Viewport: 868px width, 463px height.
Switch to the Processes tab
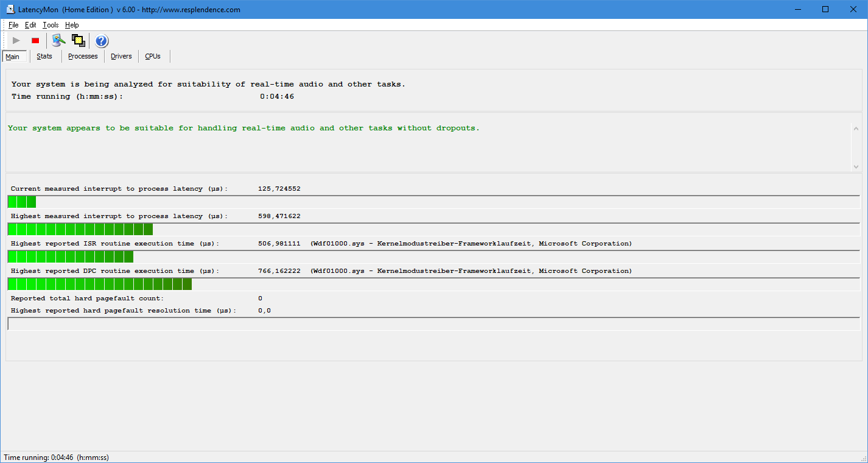point(83,56)
